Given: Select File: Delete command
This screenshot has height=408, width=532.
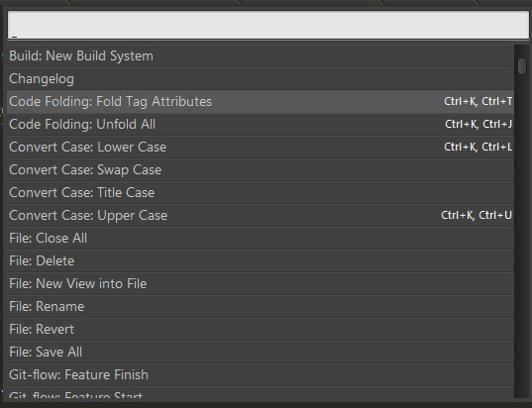Looking at the screenshot, I should coord(261,260).
